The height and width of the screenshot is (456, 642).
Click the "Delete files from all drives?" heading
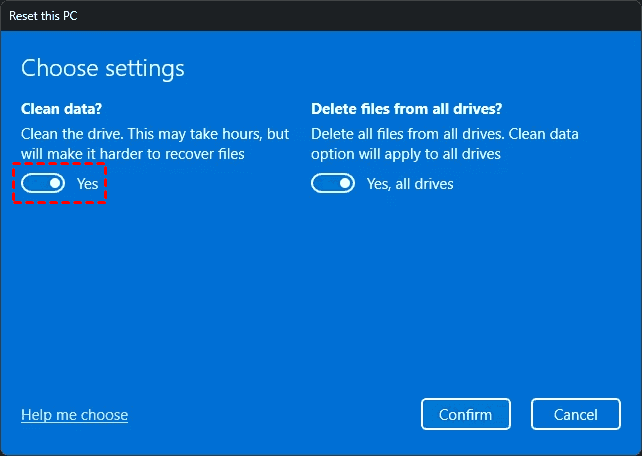[408, 108]
